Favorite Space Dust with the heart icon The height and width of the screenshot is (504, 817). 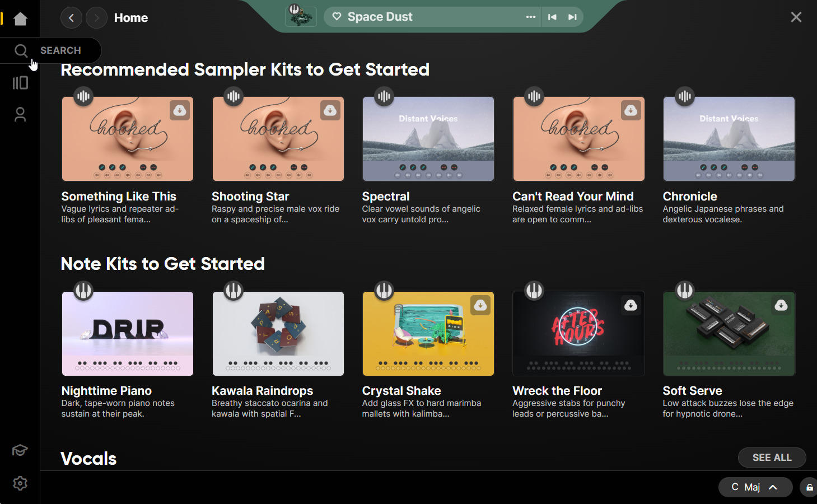tap(337, 17)
